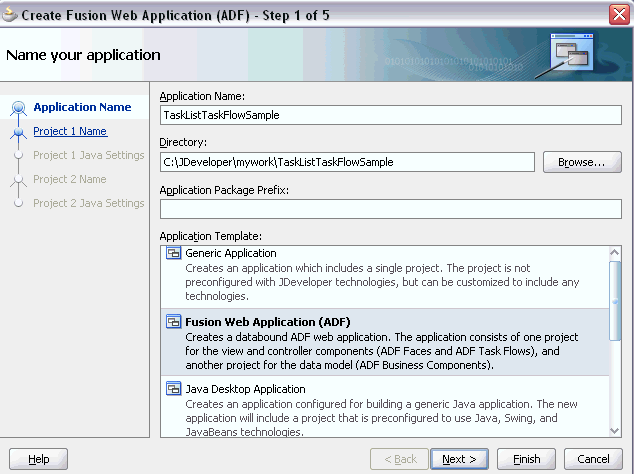Choose the Fusion Web Application (ADF) template

pos(385,342)
